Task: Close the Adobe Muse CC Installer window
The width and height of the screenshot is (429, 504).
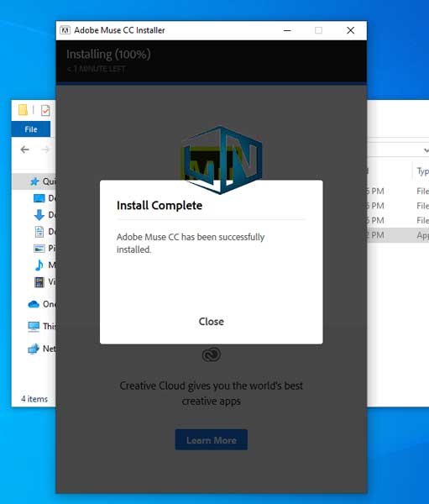Action: pos(350,30)
